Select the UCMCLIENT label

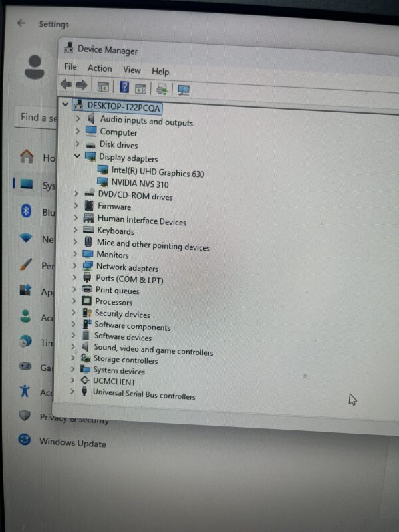[114, 382]
